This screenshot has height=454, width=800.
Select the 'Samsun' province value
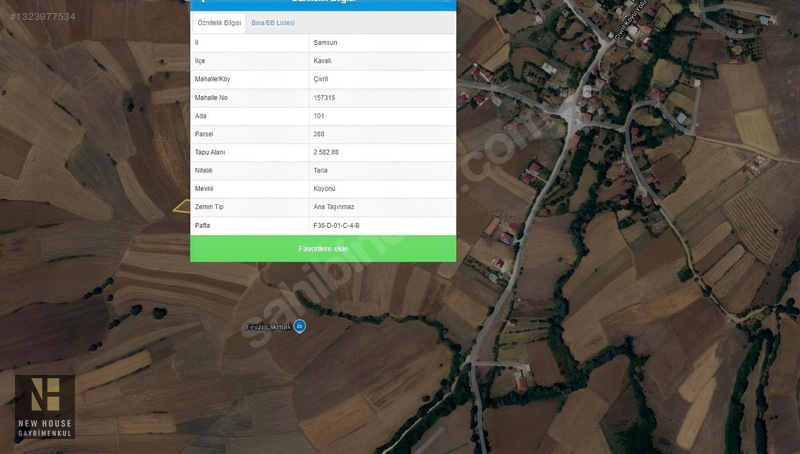[326, 43]
